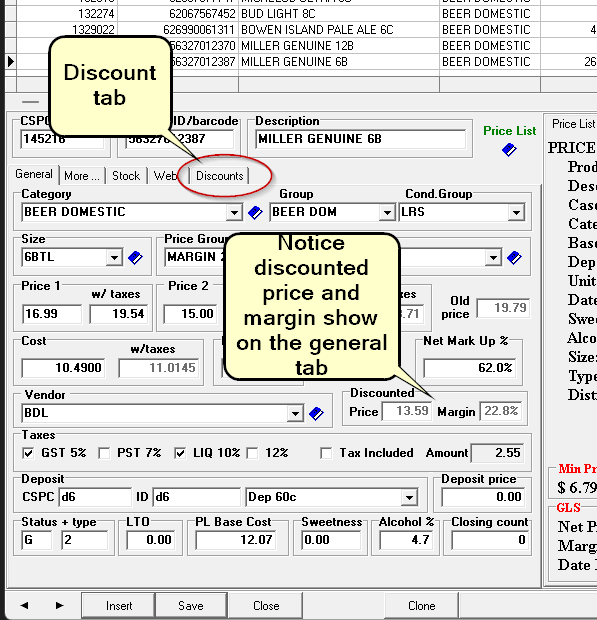
Task: Click the Clone button
Action: click(x=421, y=606)
